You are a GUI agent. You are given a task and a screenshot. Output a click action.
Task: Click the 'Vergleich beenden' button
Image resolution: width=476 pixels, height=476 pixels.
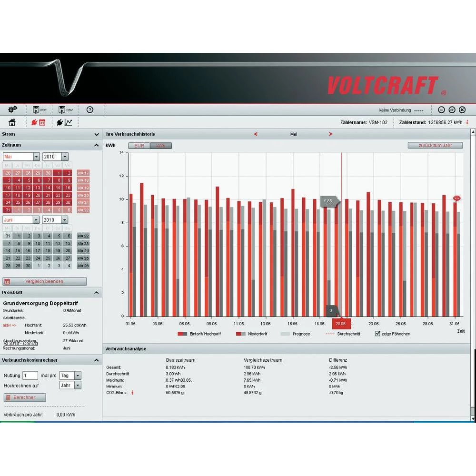[x=45, y=281]
